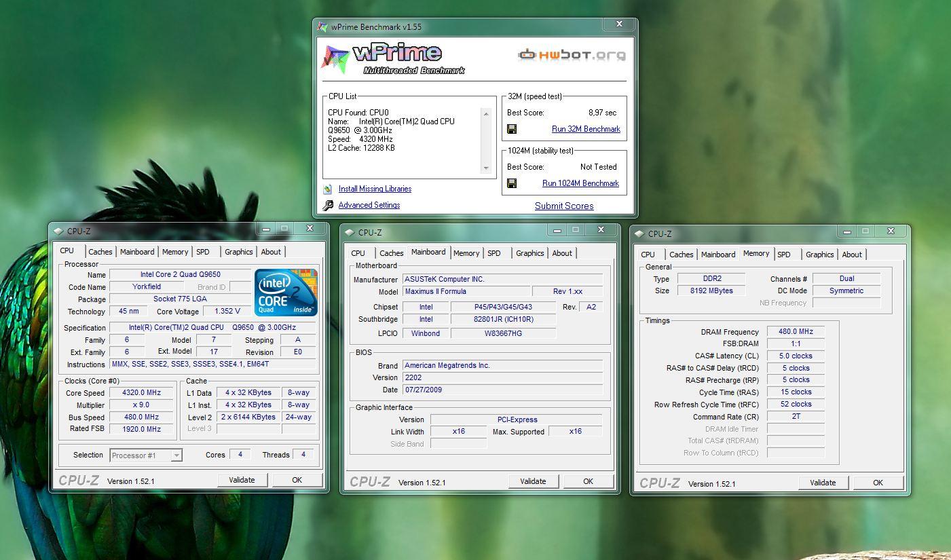Click the Southbridge 82801JR (ICH10R) field

point(503,319)
